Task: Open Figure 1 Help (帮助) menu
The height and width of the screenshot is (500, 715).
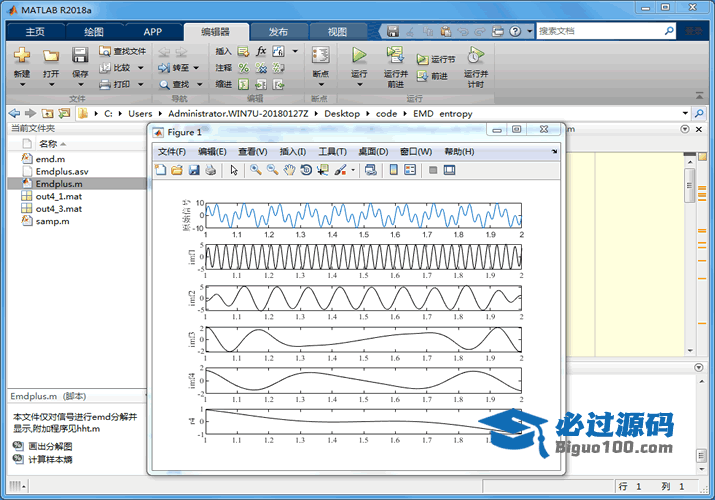Action: (459, 152)
